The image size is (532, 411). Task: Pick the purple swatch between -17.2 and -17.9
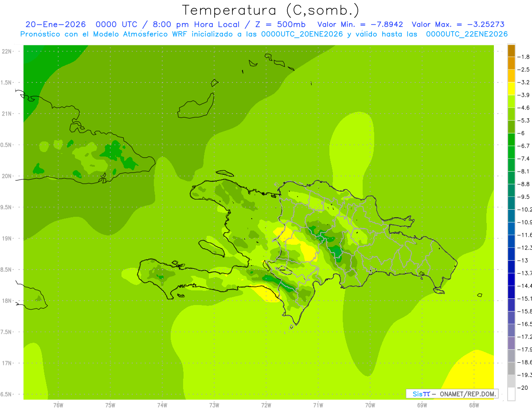pos(511,343)
